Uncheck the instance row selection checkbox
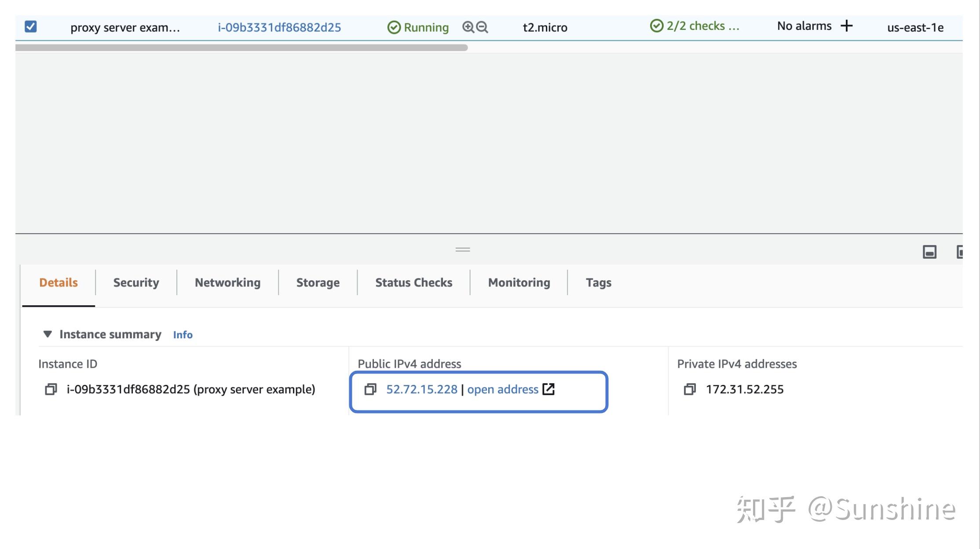 30,26
